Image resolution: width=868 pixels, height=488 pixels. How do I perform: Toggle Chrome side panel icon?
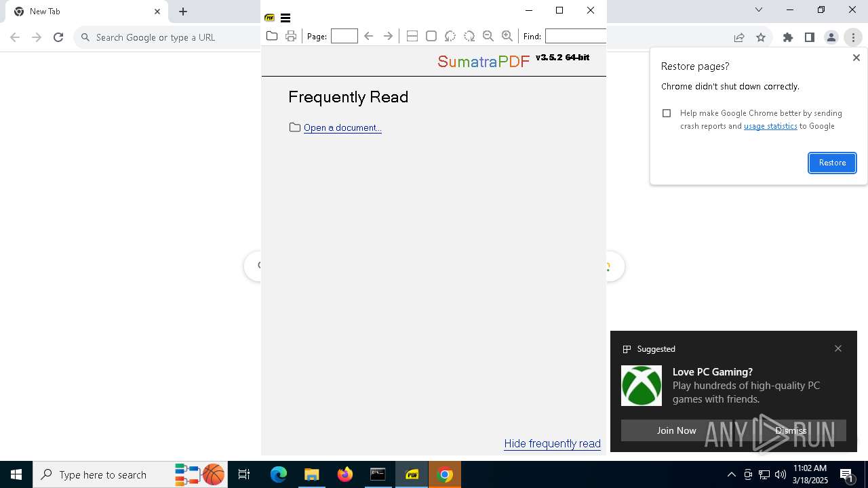click(810, 37)
